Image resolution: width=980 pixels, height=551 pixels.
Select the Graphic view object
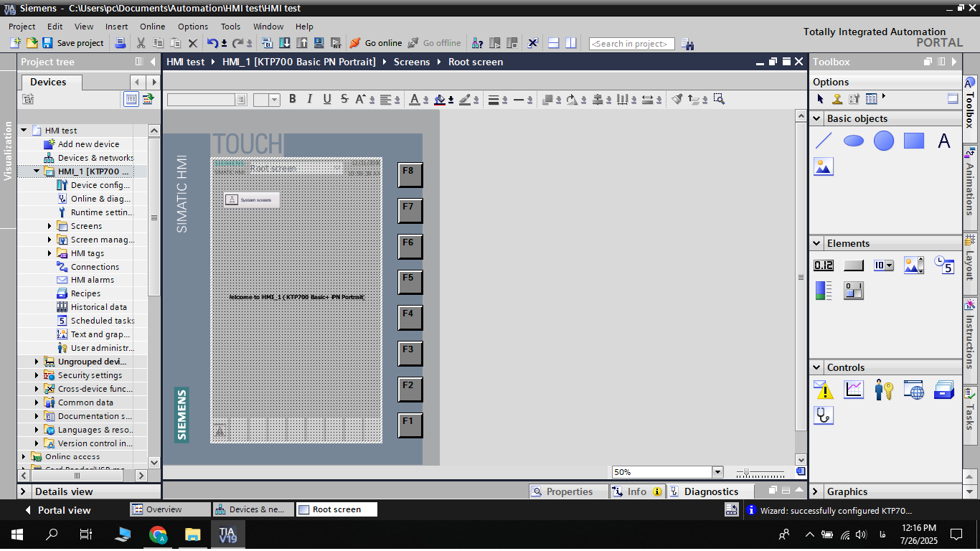(824, 167)
